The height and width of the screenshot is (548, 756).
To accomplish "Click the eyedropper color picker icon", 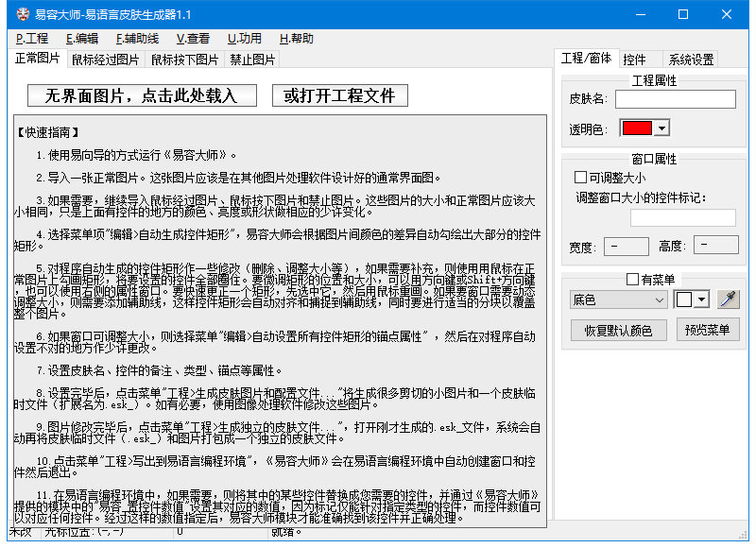I will [x=728, y=300].
